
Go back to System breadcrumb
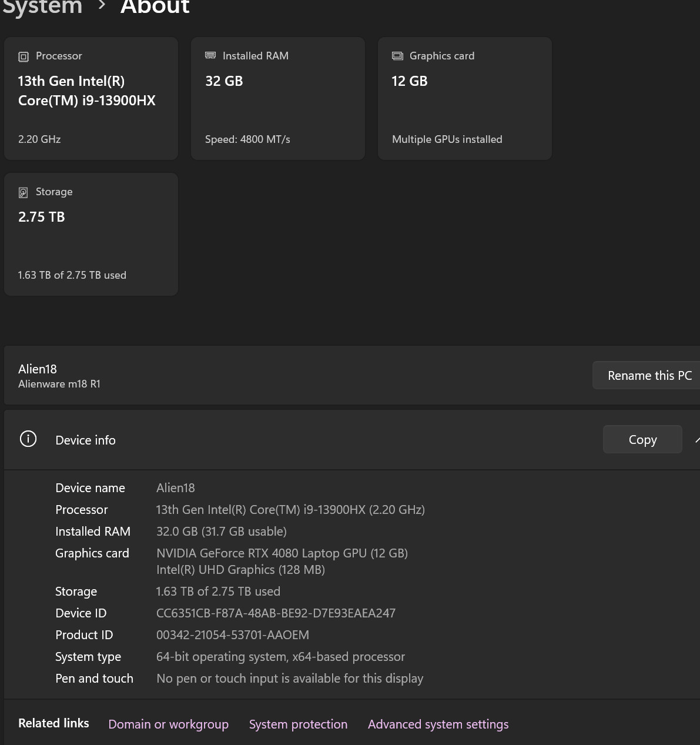[x=41, y=7]
